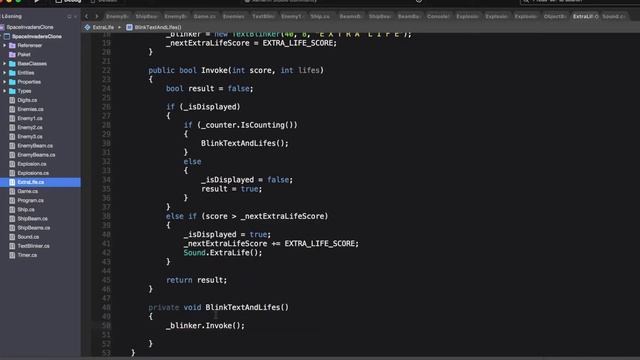Click the '_isDisplayed = true;' statement
Viewport: 640px width, 360px height.
coord(227,234)
